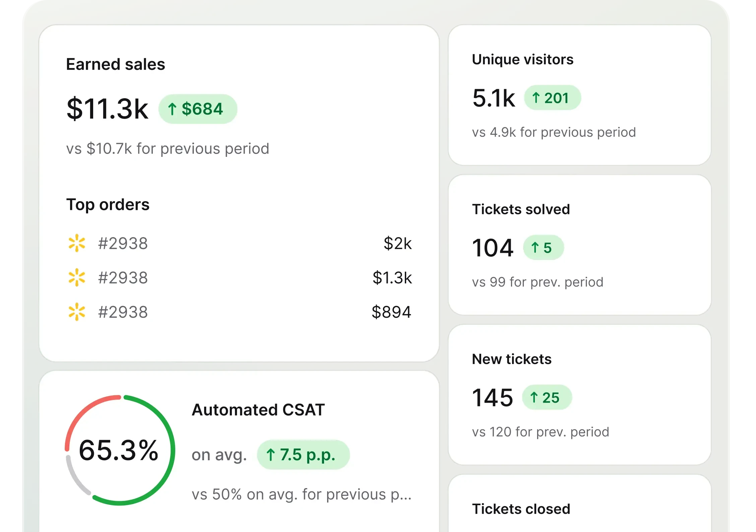The height and width of the screenshot is (532, 756).
Task: Click the Earned sales heading
Action: (116, 64)
